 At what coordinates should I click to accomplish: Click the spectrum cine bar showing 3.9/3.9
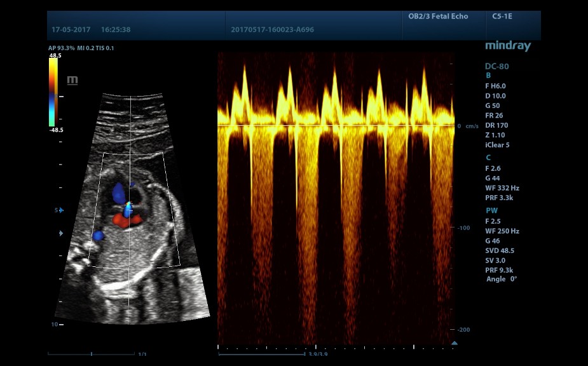[267, 353]
